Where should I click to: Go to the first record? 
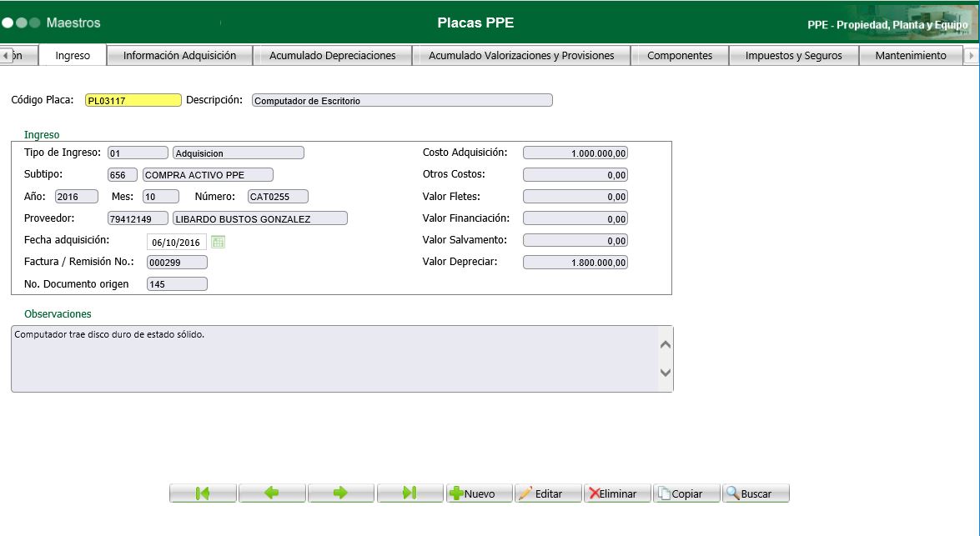pyautogui.click(x=204, y=493)
